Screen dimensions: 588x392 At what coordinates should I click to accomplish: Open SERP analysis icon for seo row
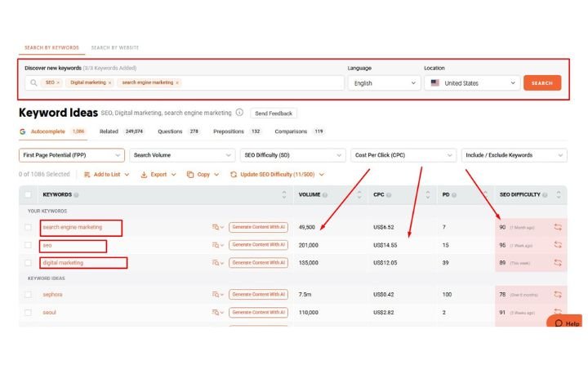(x=217, y=244)
